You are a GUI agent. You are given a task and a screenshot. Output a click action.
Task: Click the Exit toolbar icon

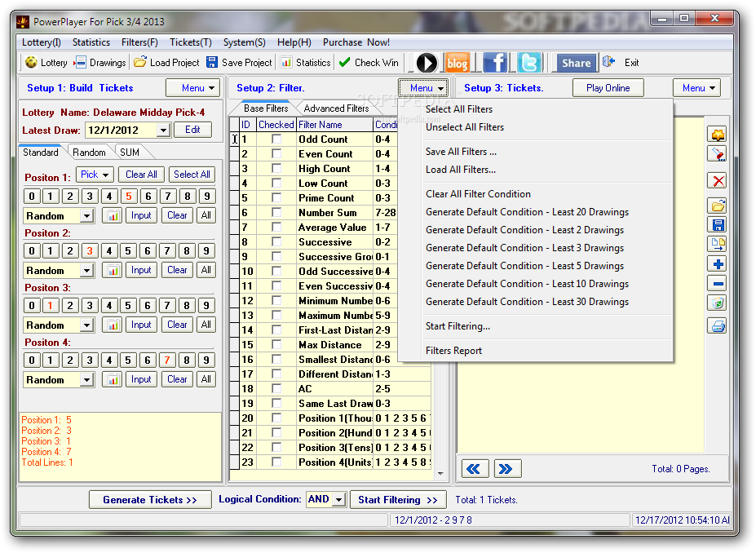click(609, 62)
